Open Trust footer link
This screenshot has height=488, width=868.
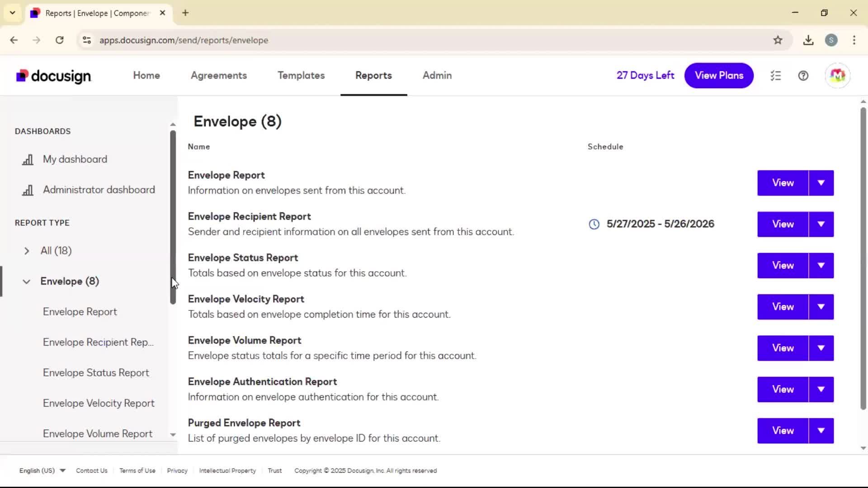275,470
